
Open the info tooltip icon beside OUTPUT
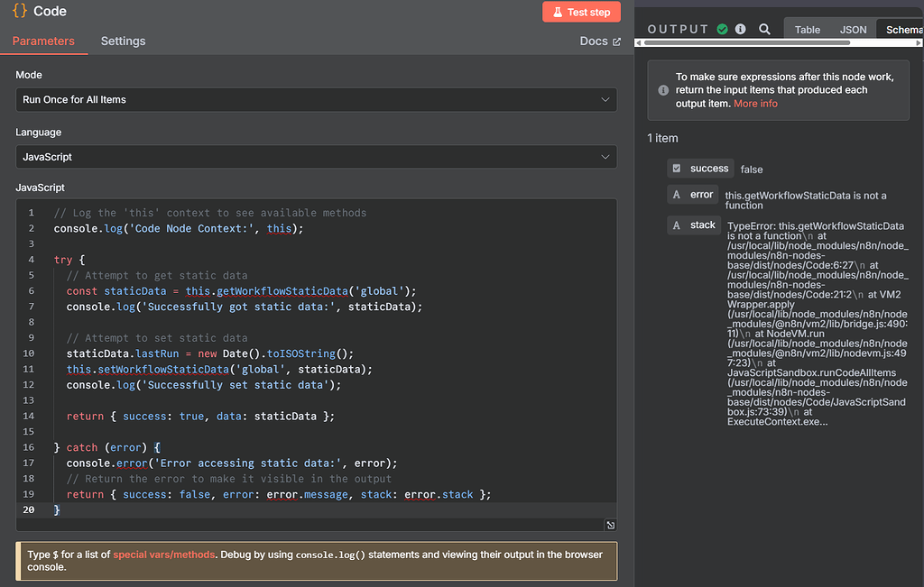(x=740, y=28)
